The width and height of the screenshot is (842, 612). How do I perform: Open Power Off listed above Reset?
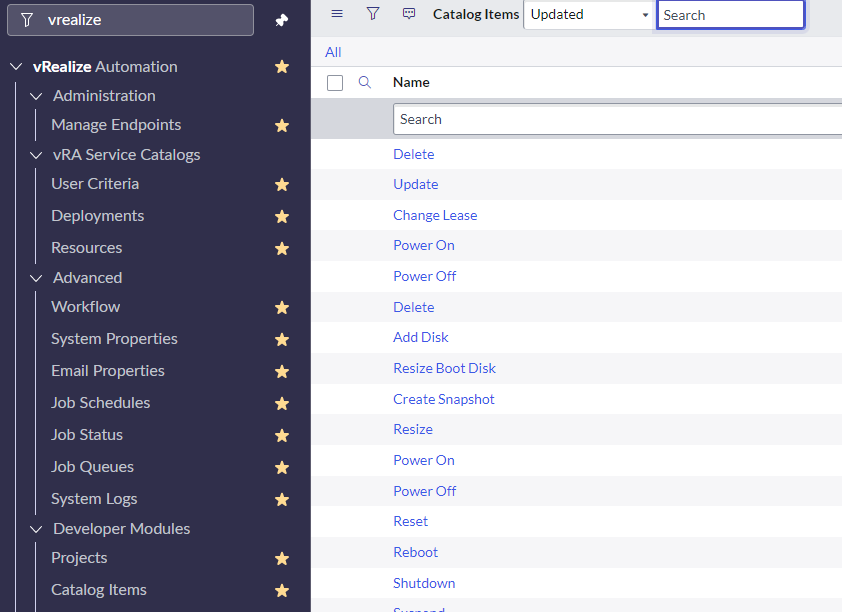click(424, 491)
